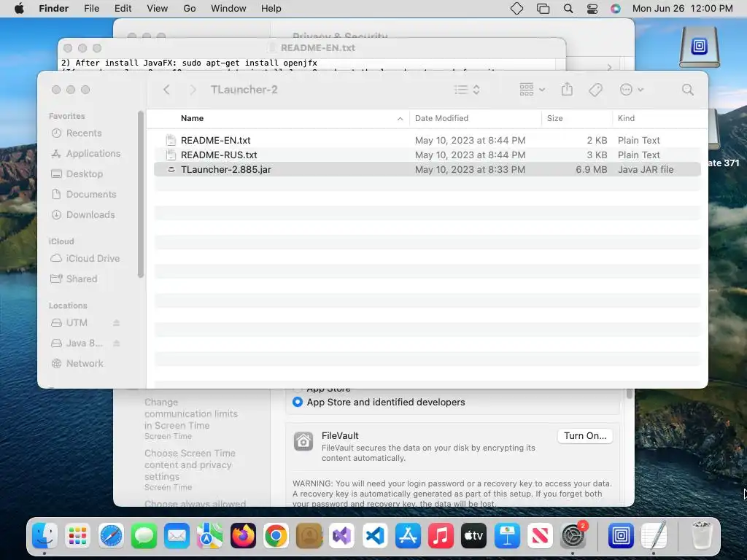
Task: Open Launchpad from the Dock
Action: [x=77, y=536]
